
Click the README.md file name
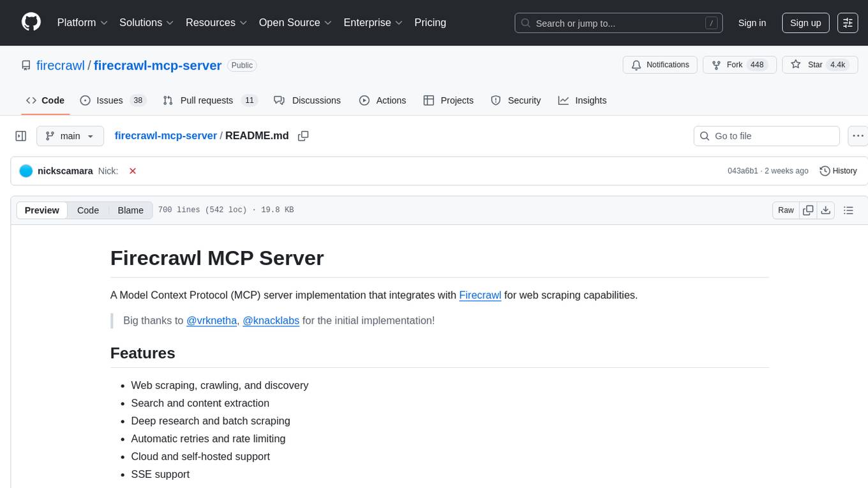click(257, 135)
